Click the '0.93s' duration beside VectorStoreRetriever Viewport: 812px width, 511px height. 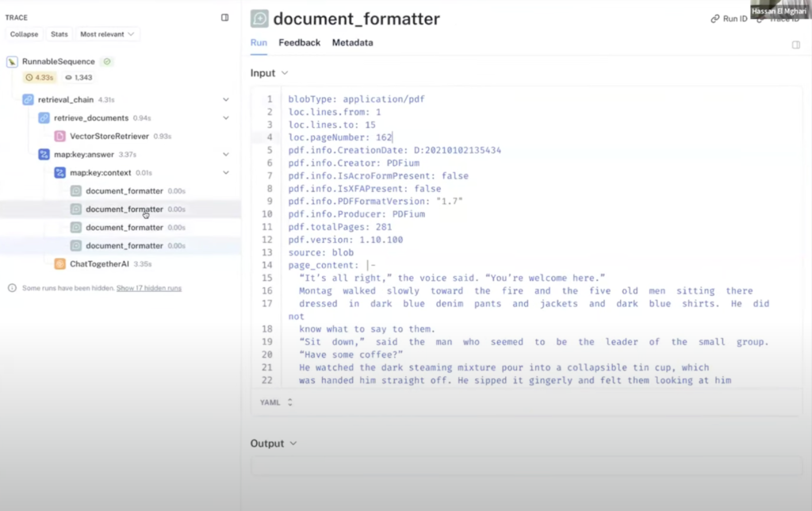tap(162, 136)
